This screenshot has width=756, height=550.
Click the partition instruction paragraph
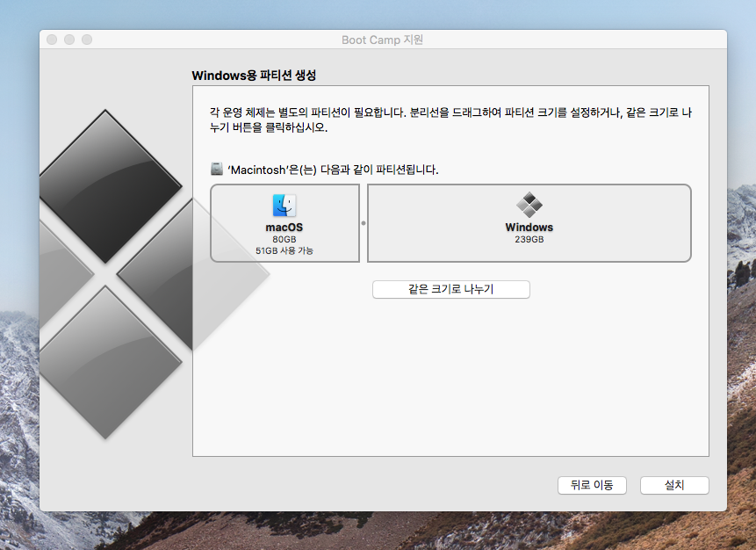[450, 119]
